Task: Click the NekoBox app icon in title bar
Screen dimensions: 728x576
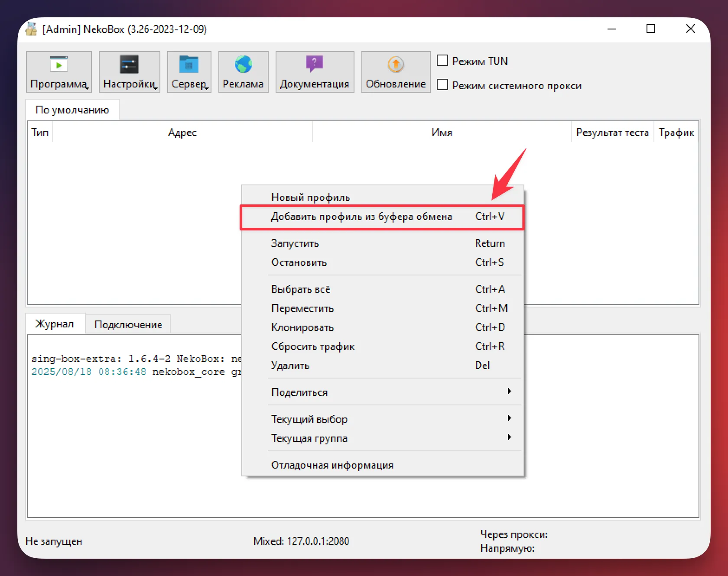Action: tap(31, 29)
